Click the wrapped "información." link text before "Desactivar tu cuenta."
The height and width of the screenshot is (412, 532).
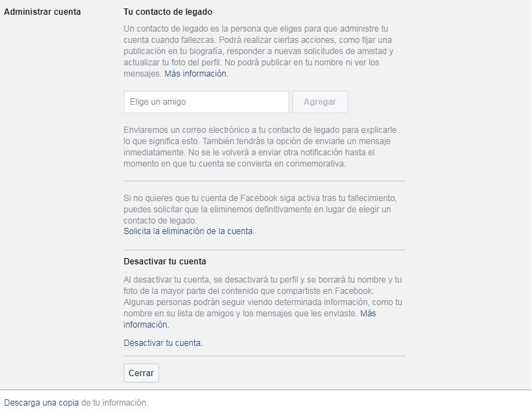pos(146,325)
